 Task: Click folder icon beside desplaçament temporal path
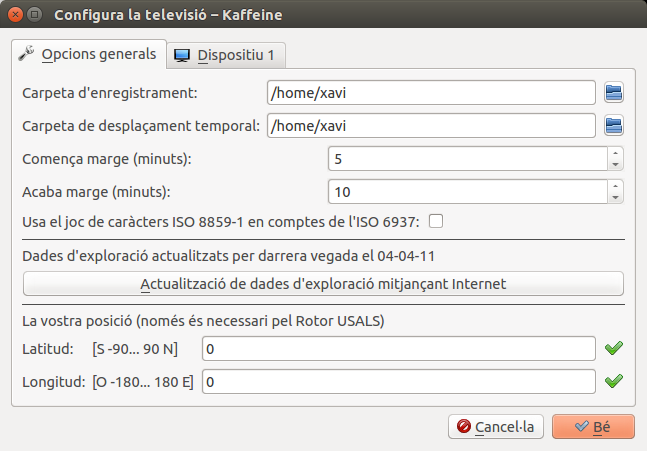pos(614,125)
